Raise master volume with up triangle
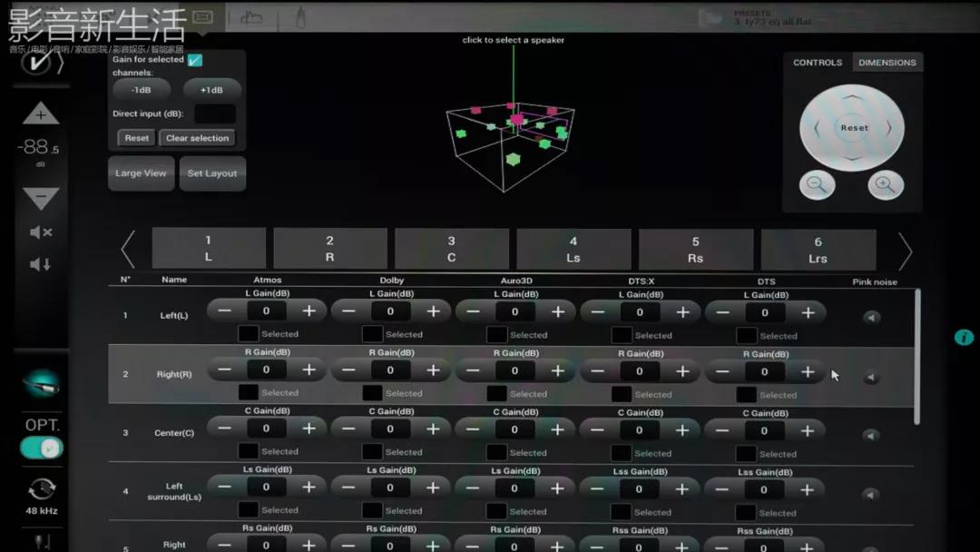980x552 pixels. pos(41,113)
